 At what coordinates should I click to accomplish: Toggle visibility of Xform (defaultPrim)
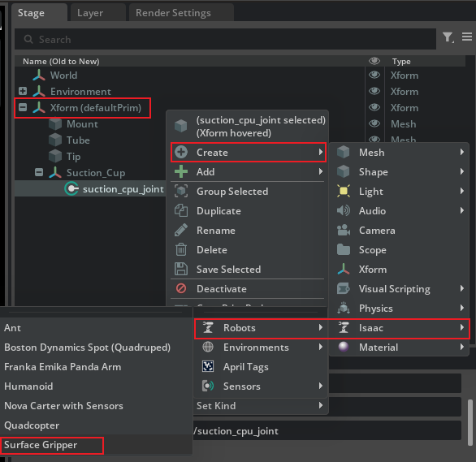coord(374,107)
